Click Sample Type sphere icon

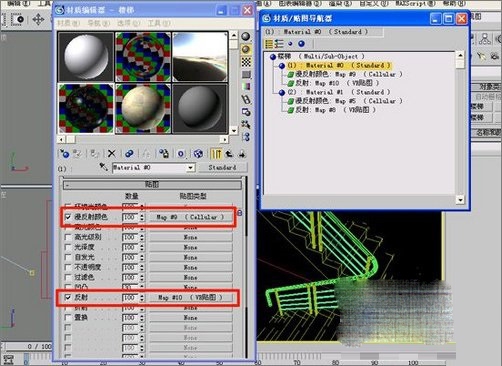(x=246, y=36)
